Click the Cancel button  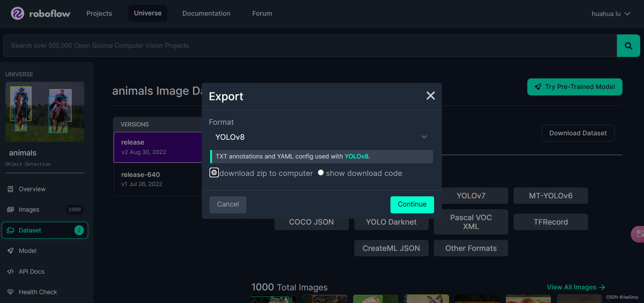coord(228,204)
